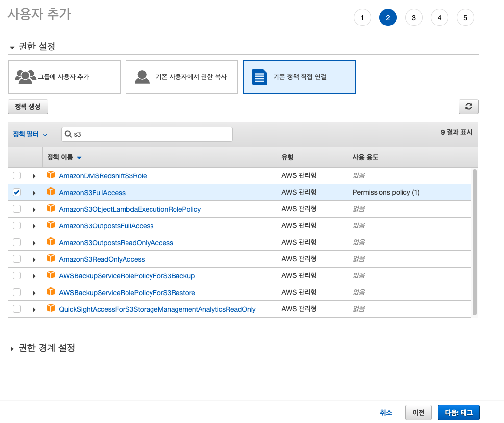Screen dimensions: 504x423
Task: Open the AmazonS3OutpostsFullAccess policy link
Action: click(106, 226)
